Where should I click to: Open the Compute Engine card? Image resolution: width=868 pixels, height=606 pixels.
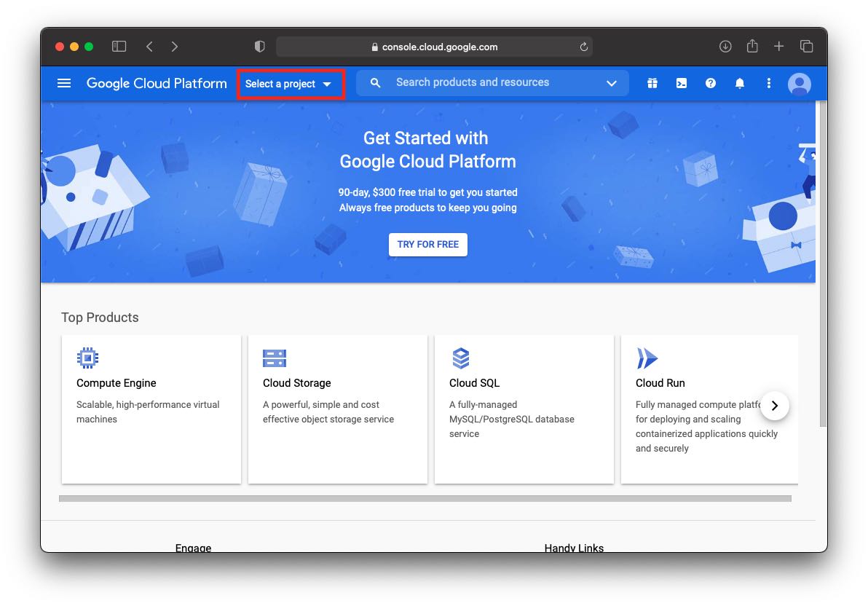click(151, 409)
